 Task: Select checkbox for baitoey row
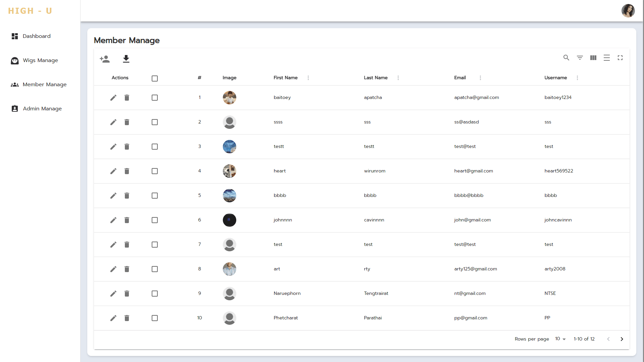[155, 98]
